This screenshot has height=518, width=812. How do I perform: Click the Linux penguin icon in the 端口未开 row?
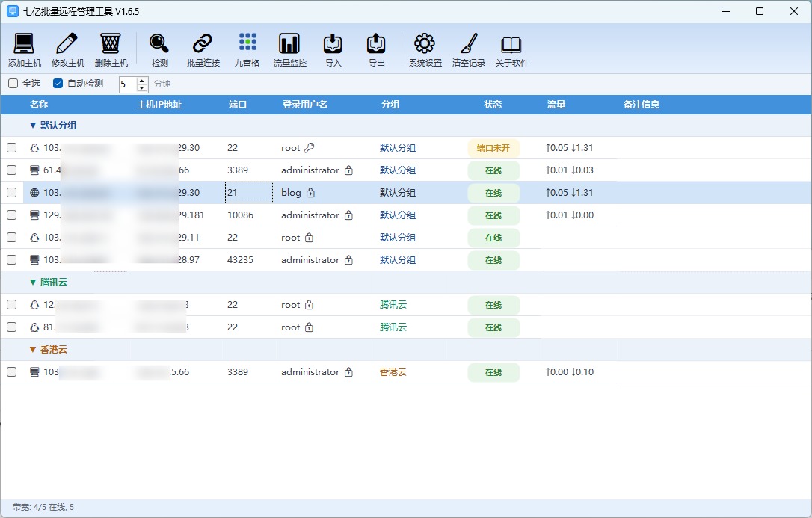click(x=34, y=148)
